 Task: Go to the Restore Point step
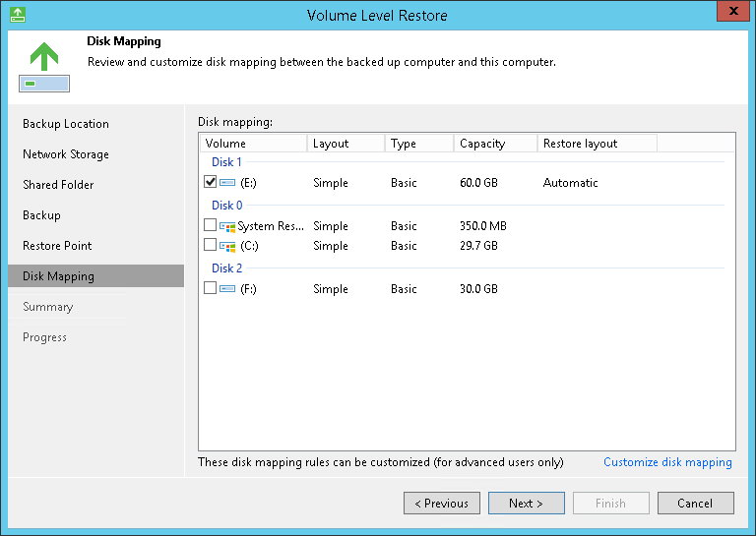coord(57,246)
